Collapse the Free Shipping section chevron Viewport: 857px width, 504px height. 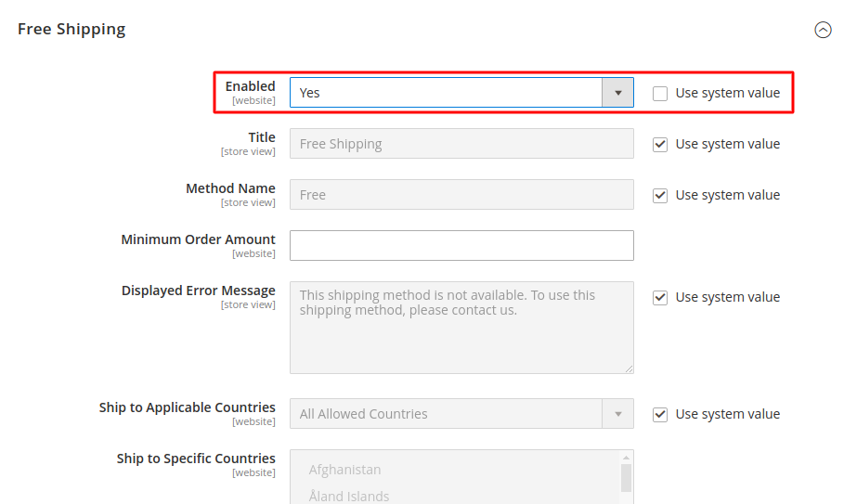coord(823,30)
